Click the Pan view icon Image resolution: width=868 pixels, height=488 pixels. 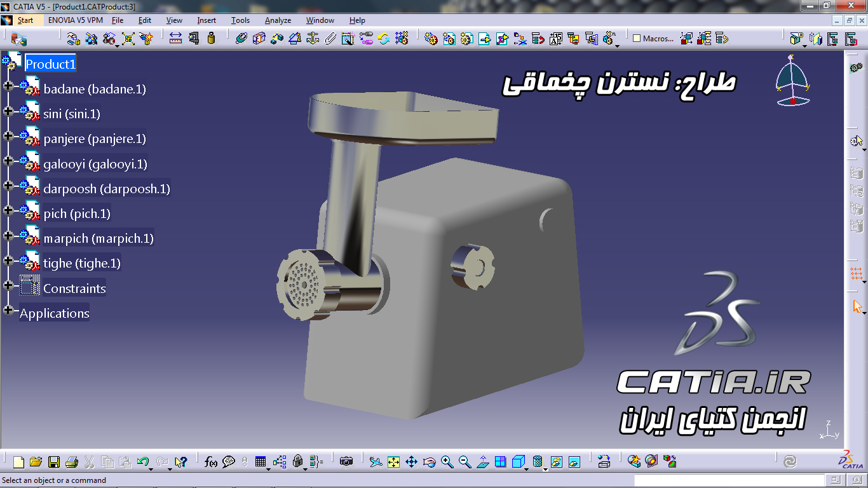411,462
